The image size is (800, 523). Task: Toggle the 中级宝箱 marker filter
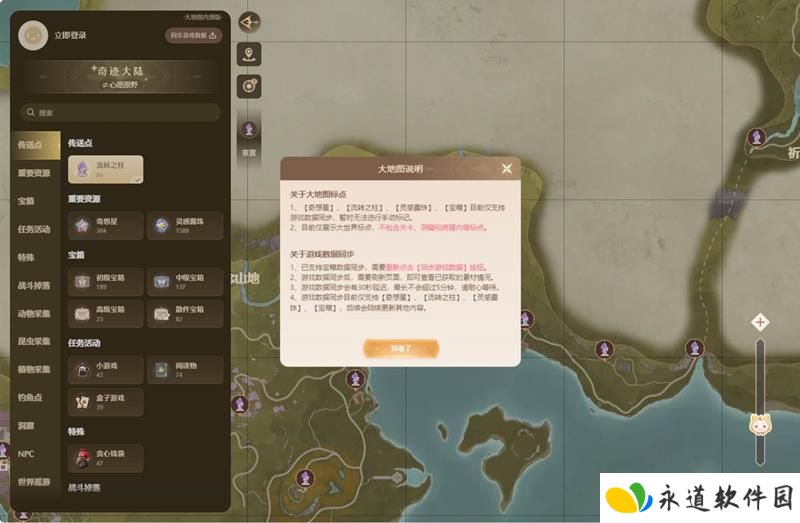(x=185, y=282)
